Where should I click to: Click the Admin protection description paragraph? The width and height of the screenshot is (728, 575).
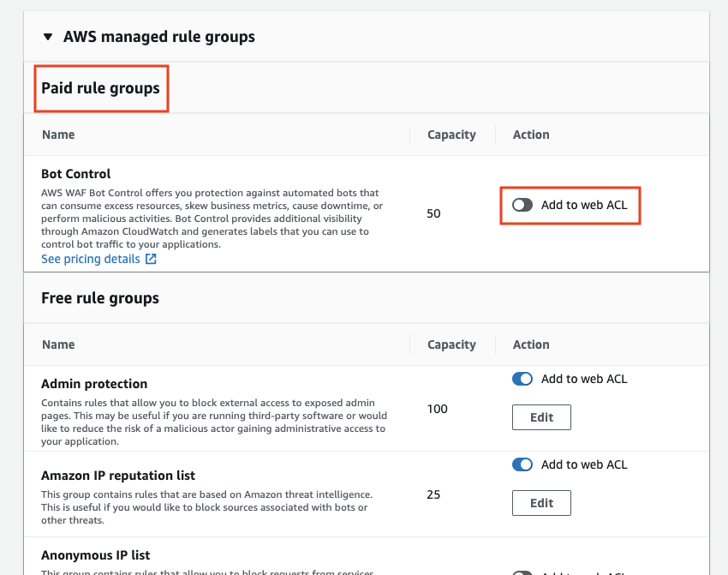pos(214,422)
